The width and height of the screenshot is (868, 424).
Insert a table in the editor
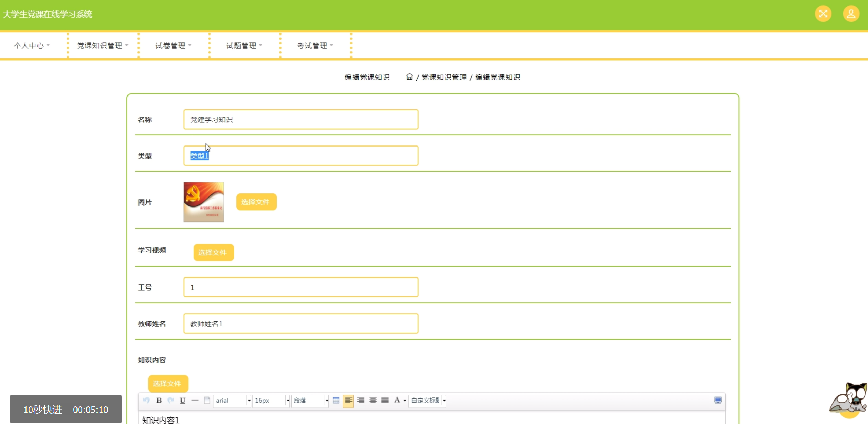336,400
